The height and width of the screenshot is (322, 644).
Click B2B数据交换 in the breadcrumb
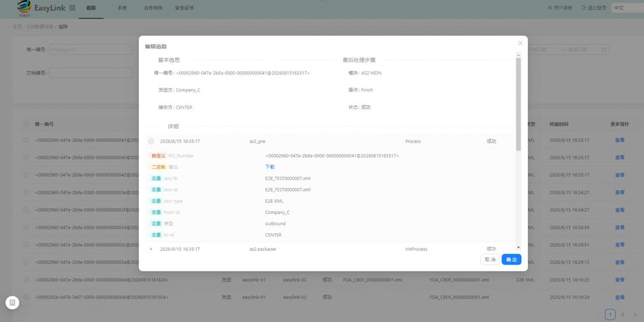point(40,27)
